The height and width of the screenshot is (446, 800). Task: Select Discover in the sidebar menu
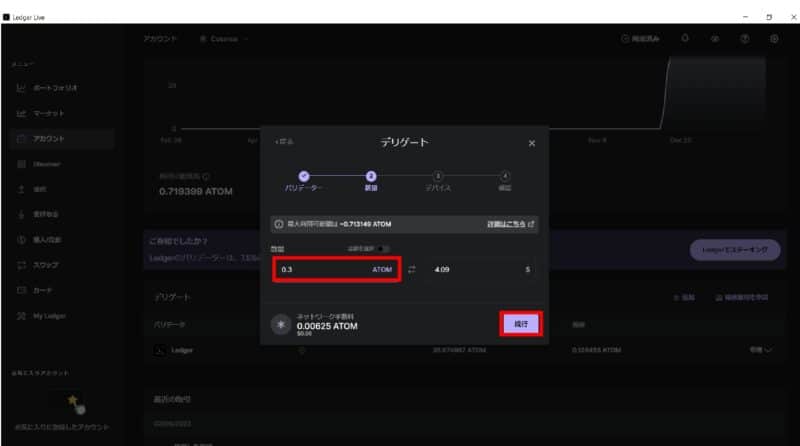(x=50, y=163)
